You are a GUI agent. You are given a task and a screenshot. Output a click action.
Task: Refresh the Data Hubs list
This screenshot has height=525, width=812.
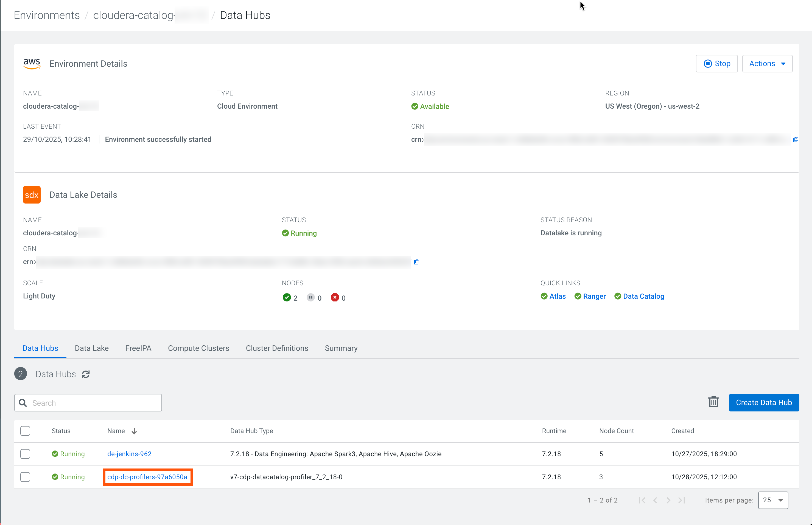pyautogui.click(x=86, y=374)
